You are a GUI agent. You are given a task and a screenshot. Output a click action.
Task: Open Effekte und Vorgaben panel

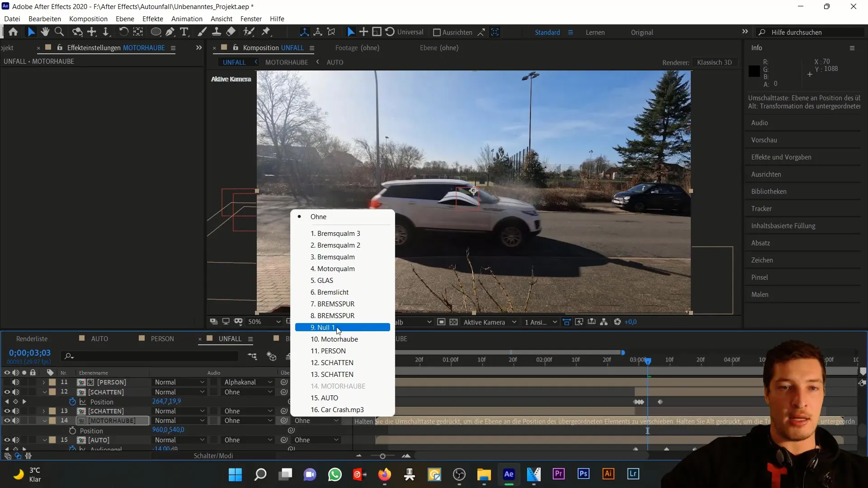[781, 157]
